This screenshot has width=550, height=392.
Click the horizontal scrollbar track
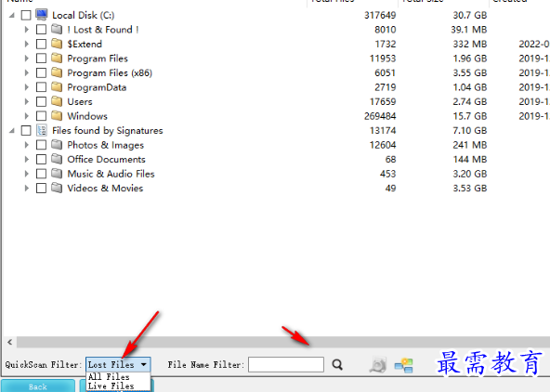point(283,342)
